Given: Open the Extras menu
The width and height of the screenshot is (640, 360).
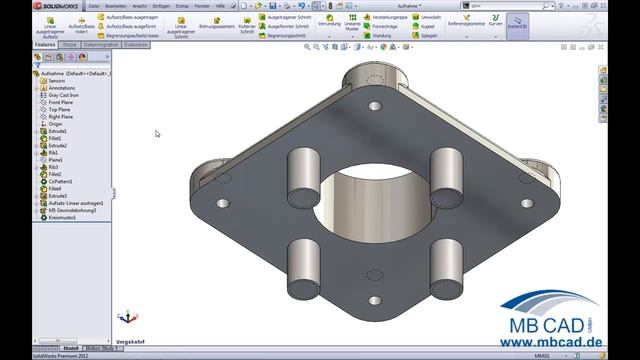Looking at the screenshot, I should pos(182,6).
